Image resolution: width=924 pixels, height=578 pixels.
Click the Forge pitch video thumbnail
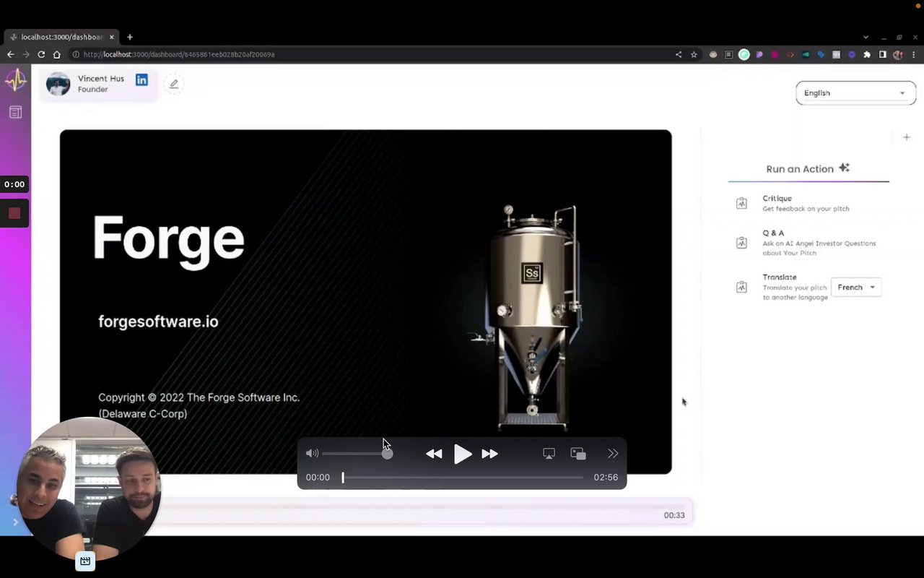(365, 302)
